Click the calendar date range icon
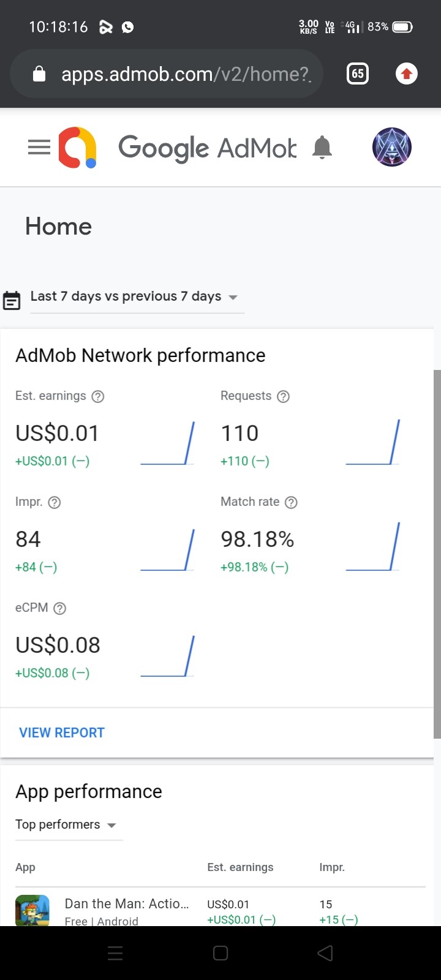This screenshot has height=980, width=441. [12, 300]
